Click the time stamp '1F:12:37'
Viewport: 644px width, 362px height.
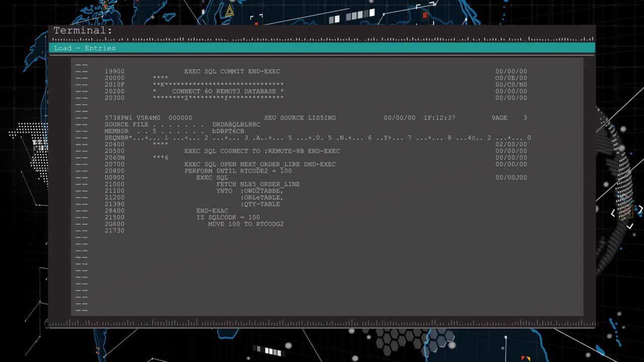click(x=439, y=118)
